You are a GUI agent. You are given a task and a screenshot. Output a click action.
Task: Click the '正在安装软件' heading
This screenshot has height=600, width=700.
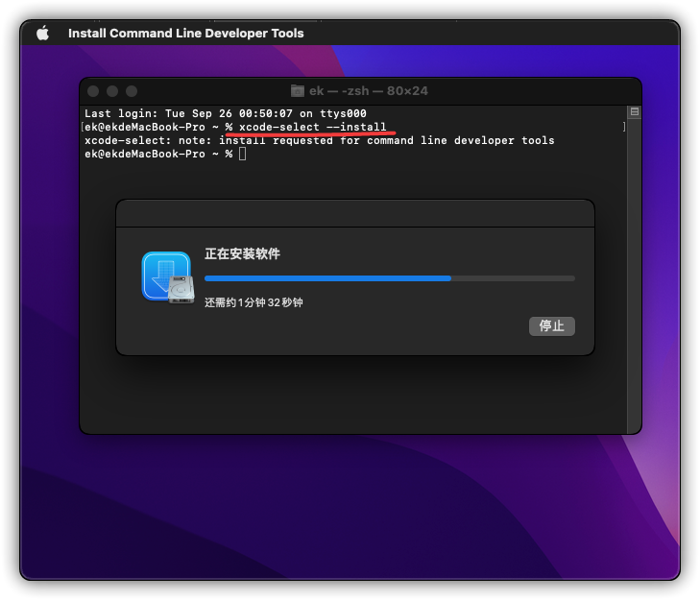pyautogui.click(x=242, y=254)
